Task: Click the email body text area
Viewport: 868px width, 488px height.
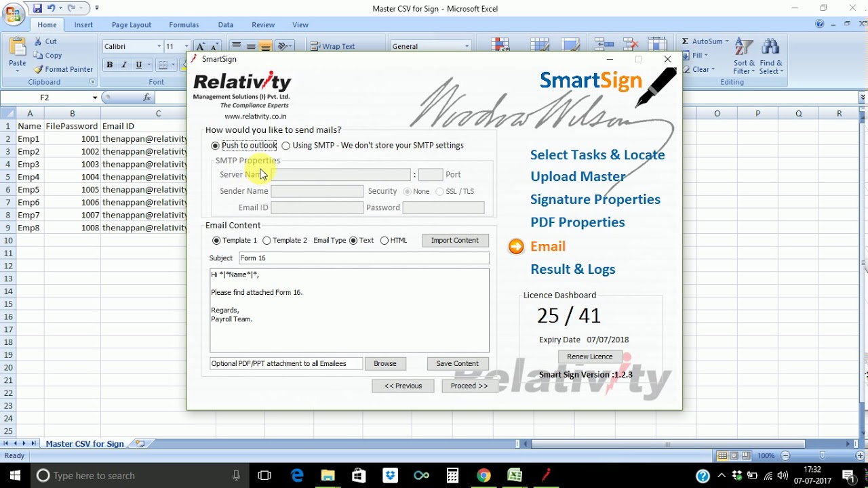Action: pyautogui.click(x=349, y=310)
